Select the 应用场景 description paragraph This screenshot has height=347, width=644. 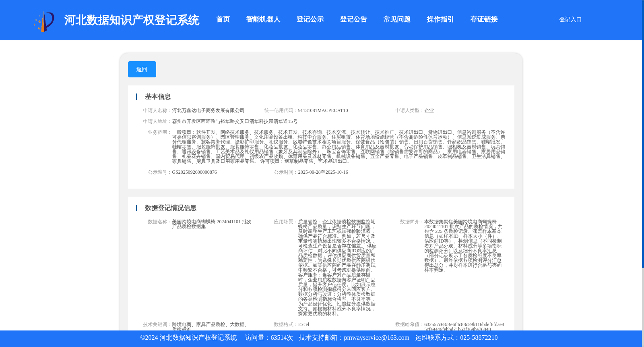(337, 268)
